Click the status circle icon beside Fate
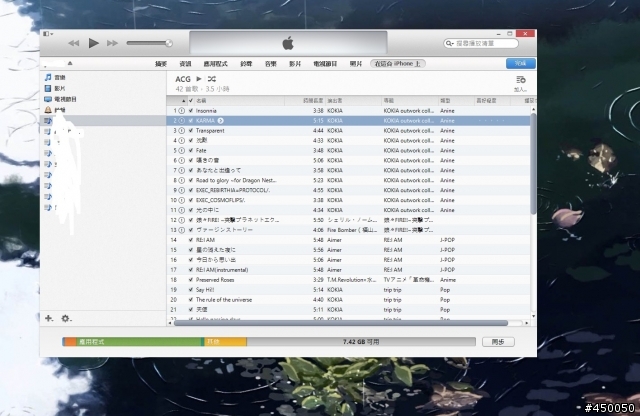 click(182, 150)
